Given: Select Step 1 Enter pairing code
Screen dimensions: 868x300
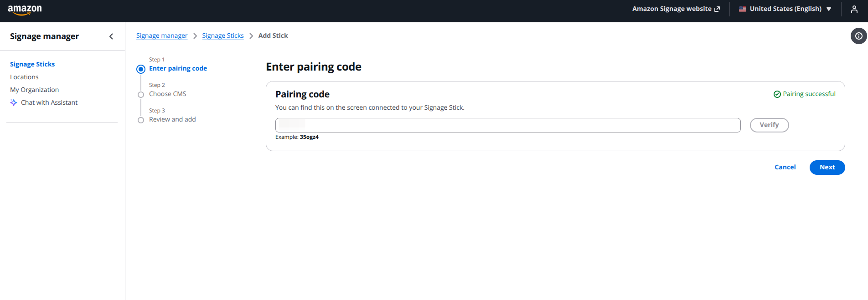Looking at the screenshot, I should pos(178,68).
